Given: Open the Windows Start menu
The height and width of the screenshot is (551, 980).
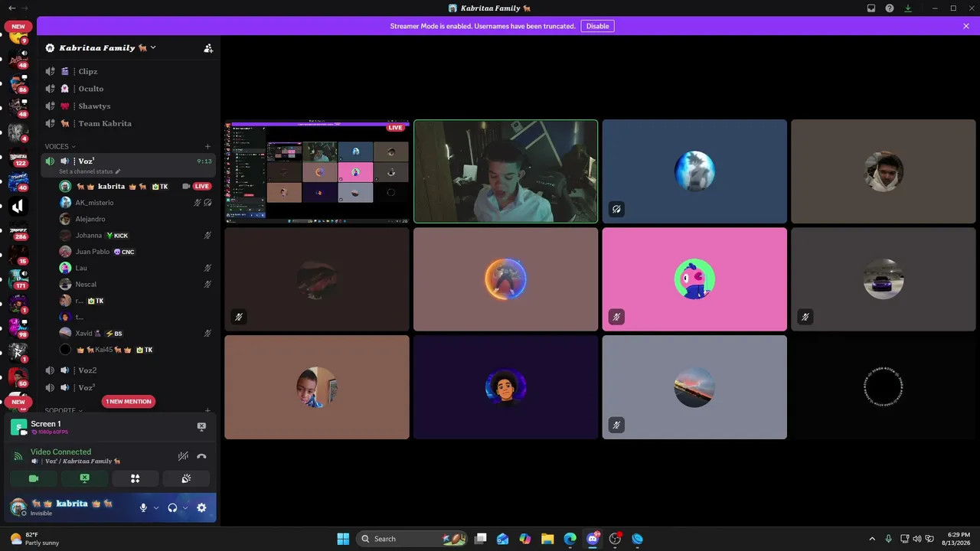Looking at the screenshot, I should [343, 539].
